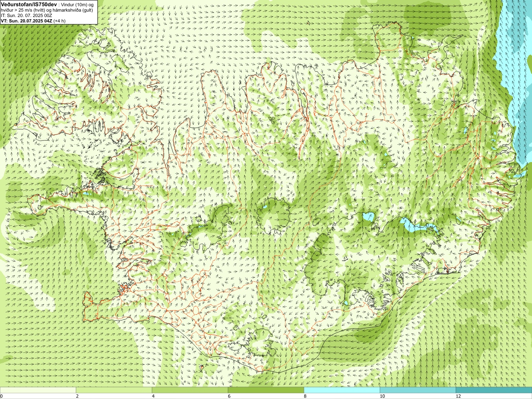Click the "12" label under the color scale
Image resolution: width=532 pixels, height=399 pixels.
pyautogui.click(x=458, y=397)
